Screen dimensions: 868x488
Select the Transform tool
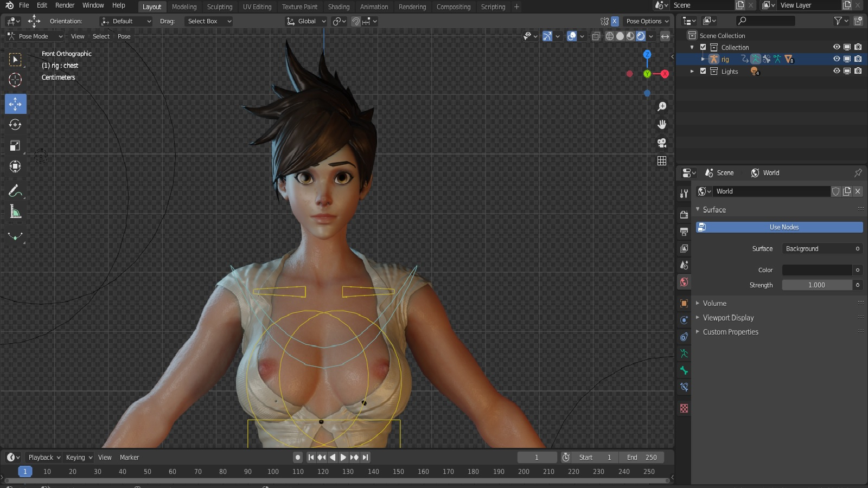coord(15,166)
